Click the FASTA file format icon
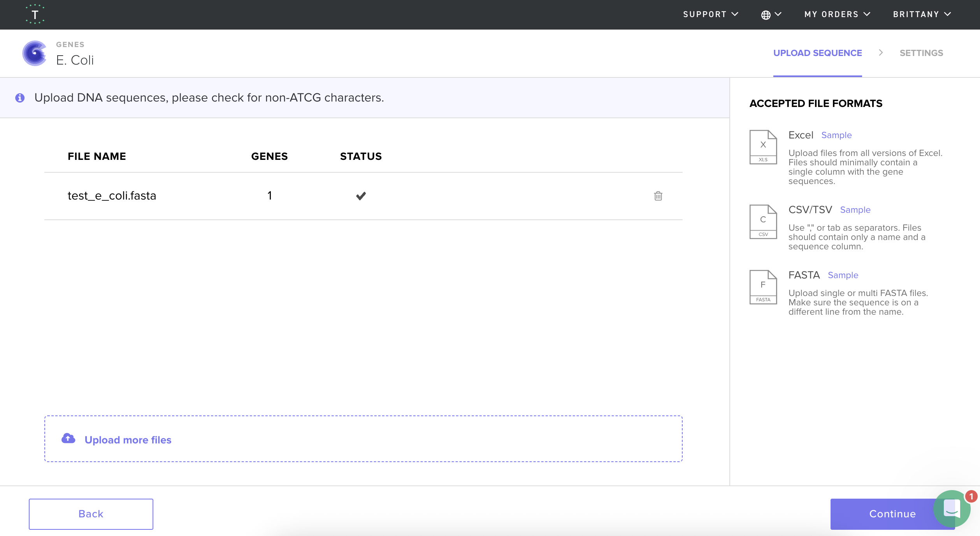Screen dimensions: 980x536 tap(763, 287)
